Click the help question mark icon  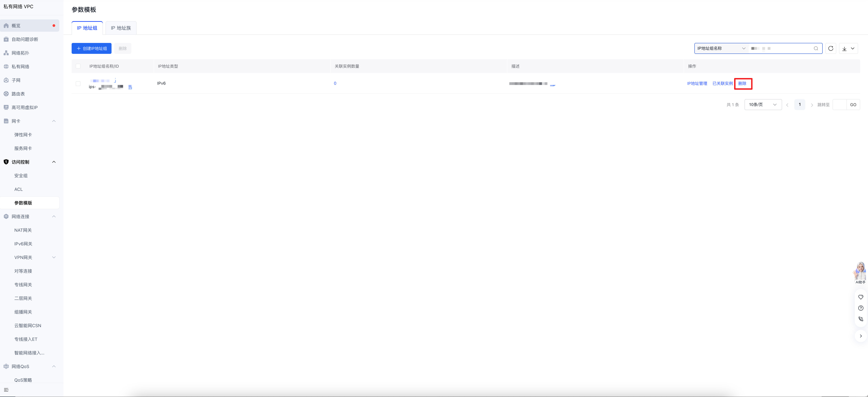coord(861,308)
